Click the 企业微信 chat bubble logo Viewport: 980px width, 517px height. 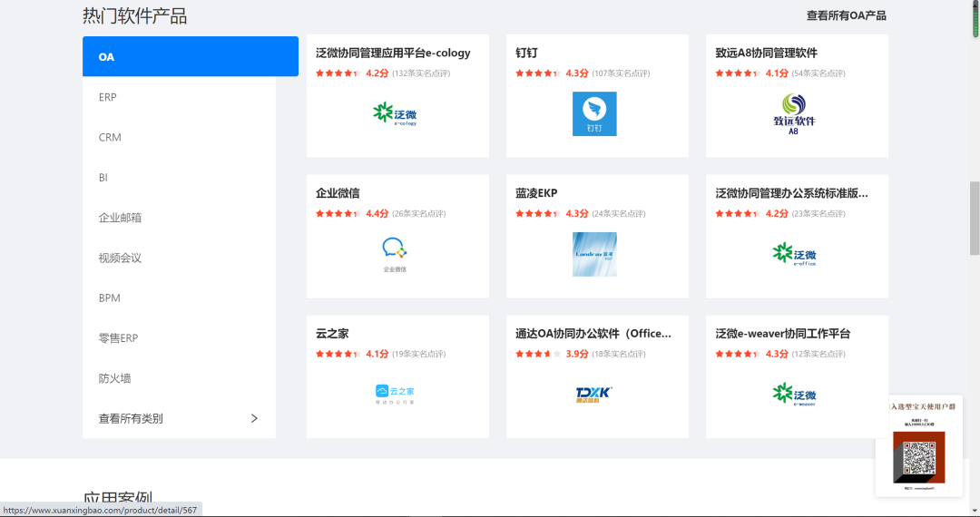point(395,254)
